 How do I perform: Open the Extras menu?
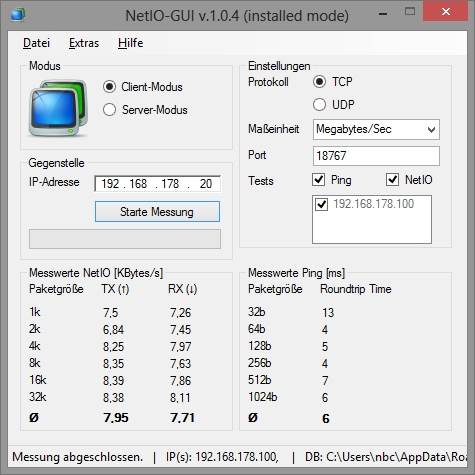84,43
